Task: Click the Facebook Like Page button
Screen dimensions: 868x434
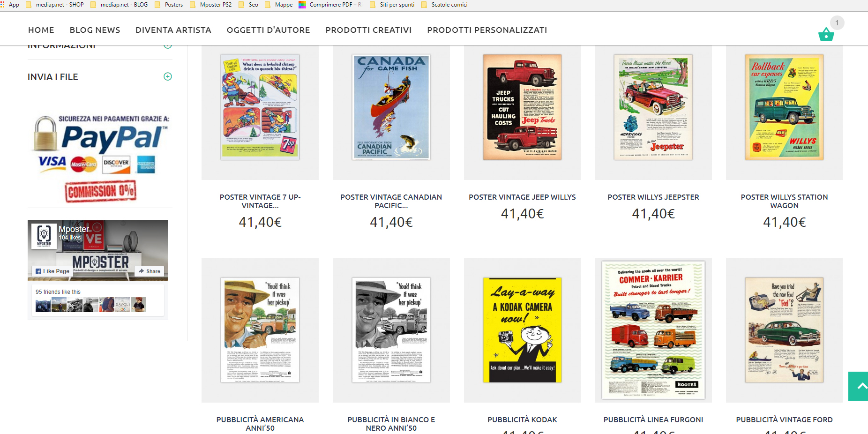Action: [x=52, y=271]
